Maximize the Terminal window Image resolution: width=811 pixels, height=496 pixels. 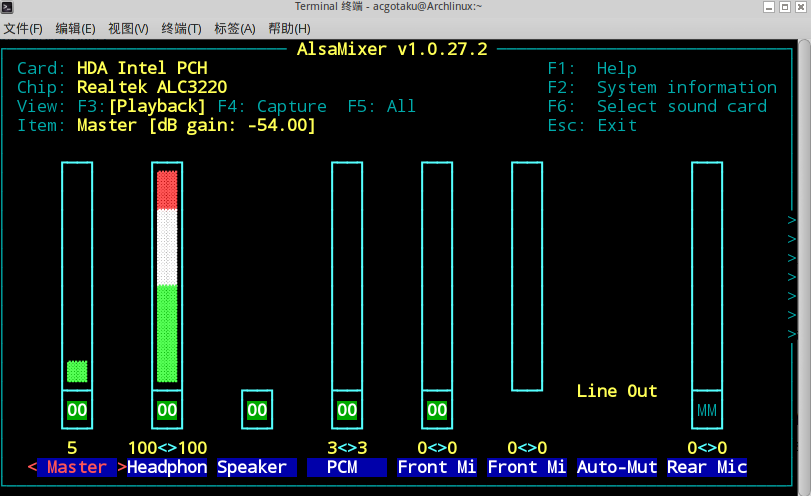click(785, 7)
